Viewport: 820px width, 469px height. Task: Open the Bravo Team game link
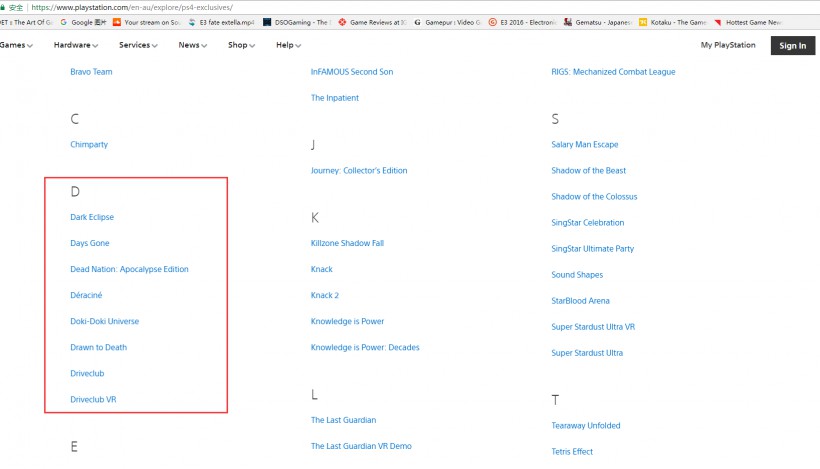[91, 72]
